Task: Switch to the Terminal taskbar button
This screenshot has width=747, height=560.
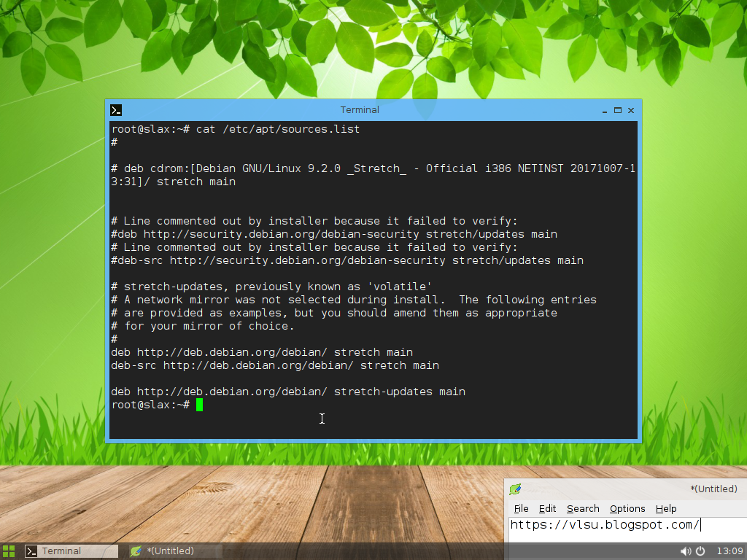Action: pyautogui.click(x=71, y=551)
